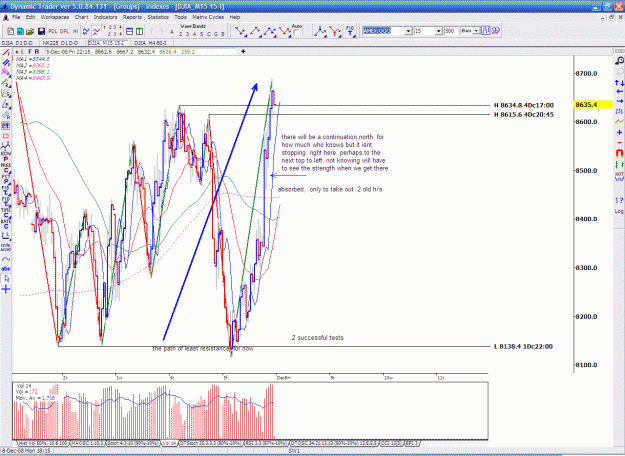625x456 pixels.
Task: Click the R indicator letter button
Action: click(x=37, y=52)
